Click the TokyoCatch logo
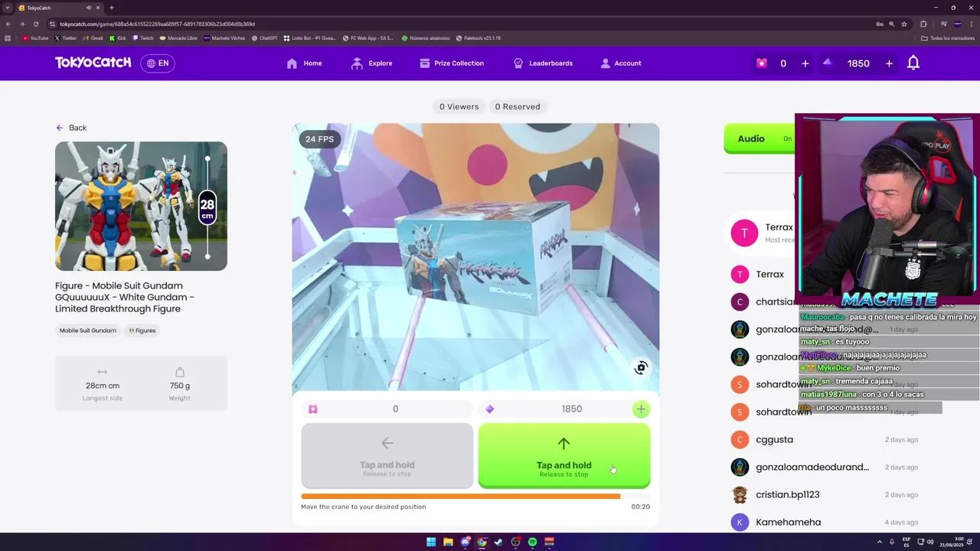The width and height of the screenshot is (980, 551). click(93, 63)
